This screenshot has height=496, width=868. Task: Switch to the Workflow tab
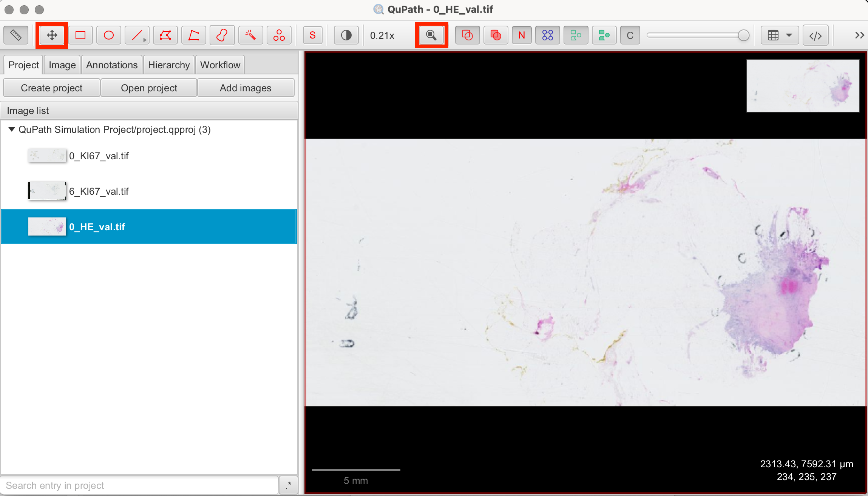coord(220,65)
